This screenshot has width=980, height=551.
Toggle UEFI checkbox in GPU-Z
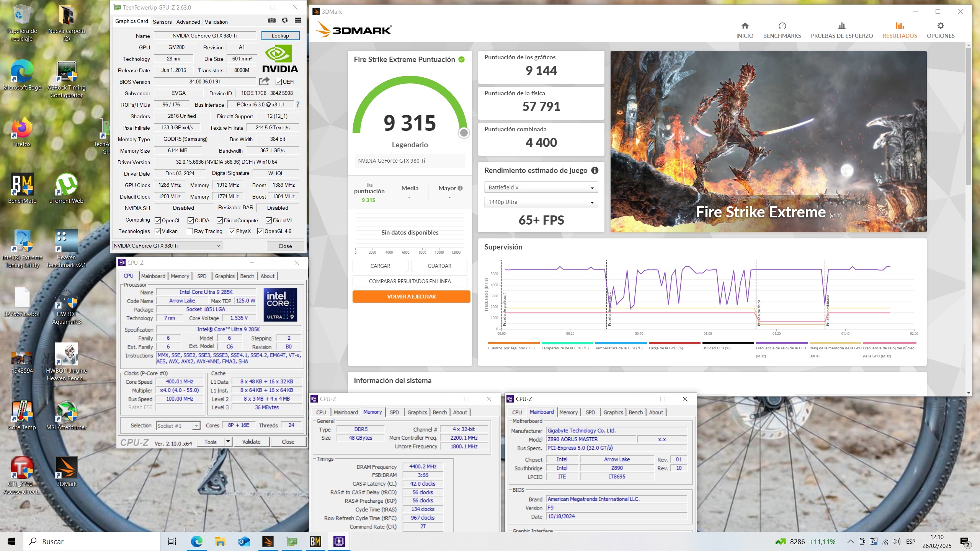tap(278, 82)
